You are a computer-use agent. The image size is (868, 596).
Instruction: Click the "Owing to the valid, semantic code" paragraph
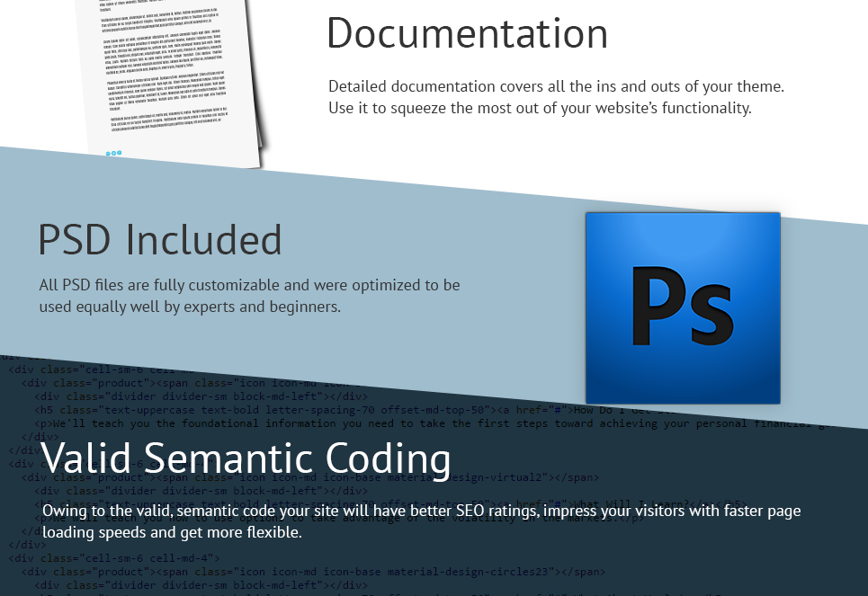pyautogui.click(x=422, y=521)
